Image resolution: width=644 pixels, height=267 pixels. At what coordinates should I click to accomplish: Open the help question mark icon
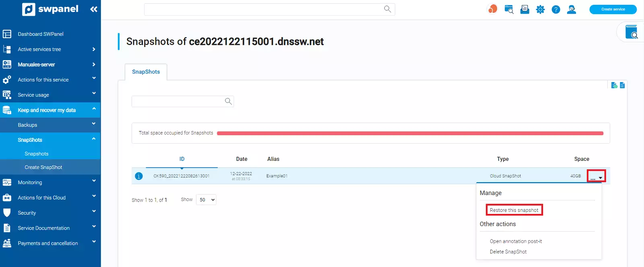[x=556, y=10]
